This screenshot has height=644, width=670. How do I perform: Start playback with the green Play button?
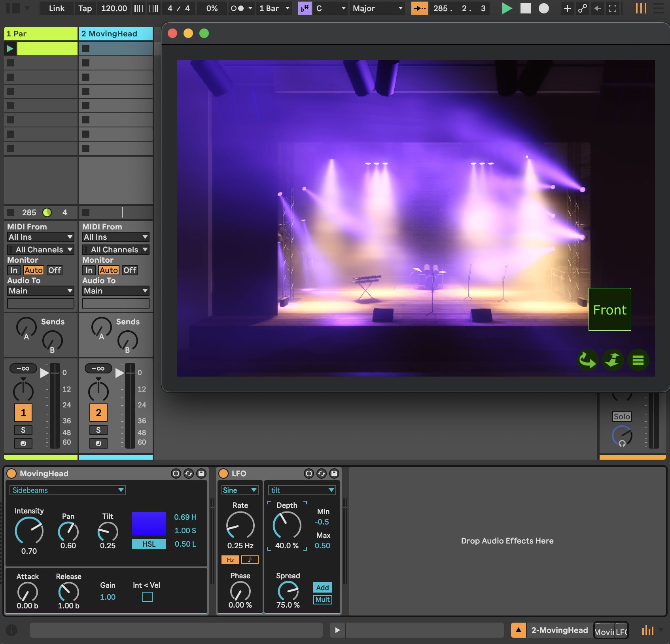(507, 8)
